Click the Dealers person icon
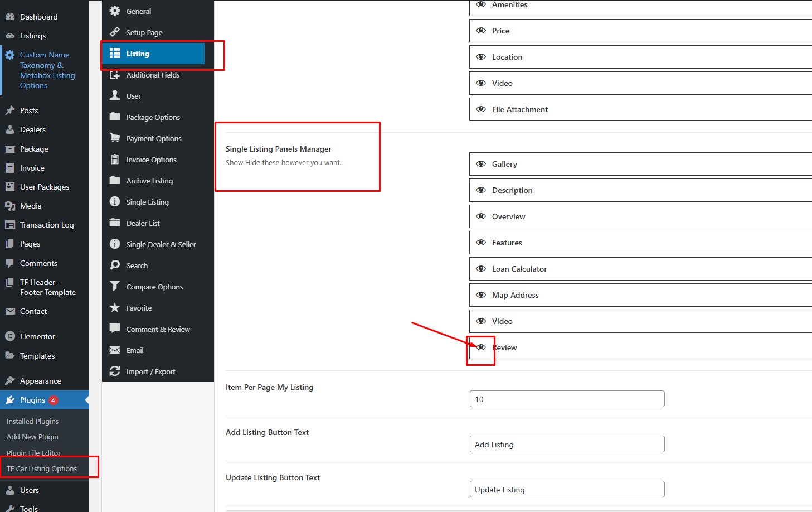Image resolution: width=812 pixels, height=512 pixels. pos(10,129)
